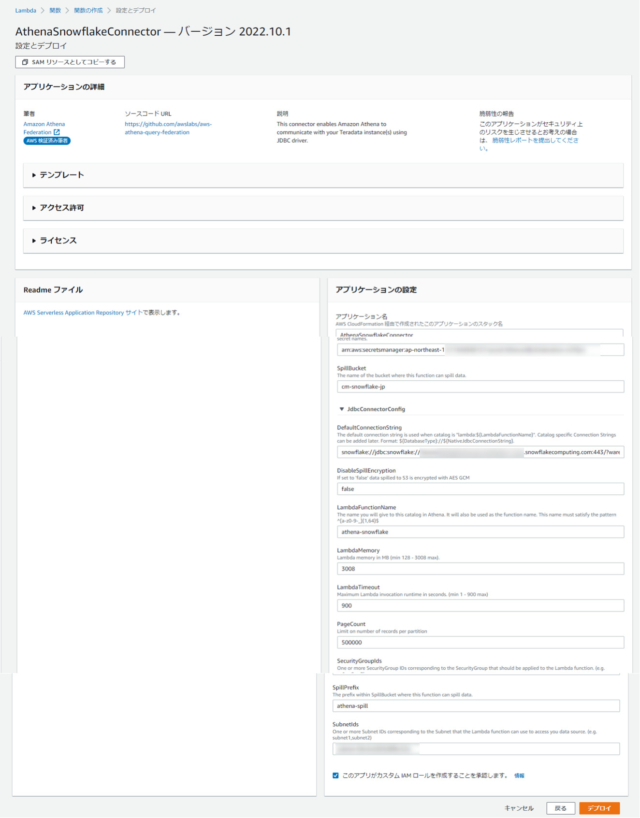Image resolution: width=640 pixels, height=818 pixels.
Task: Open AWS Serverless Application Repository site link
Action: click(x=82, y=312)
